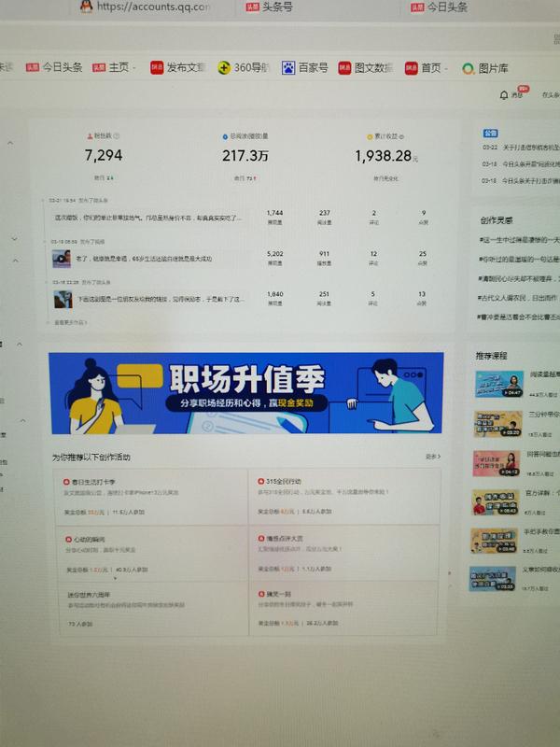Screen dimensions: 560x747
Task: Collapse the topmost left sidebar section chevron
Action: click(10, 143)
